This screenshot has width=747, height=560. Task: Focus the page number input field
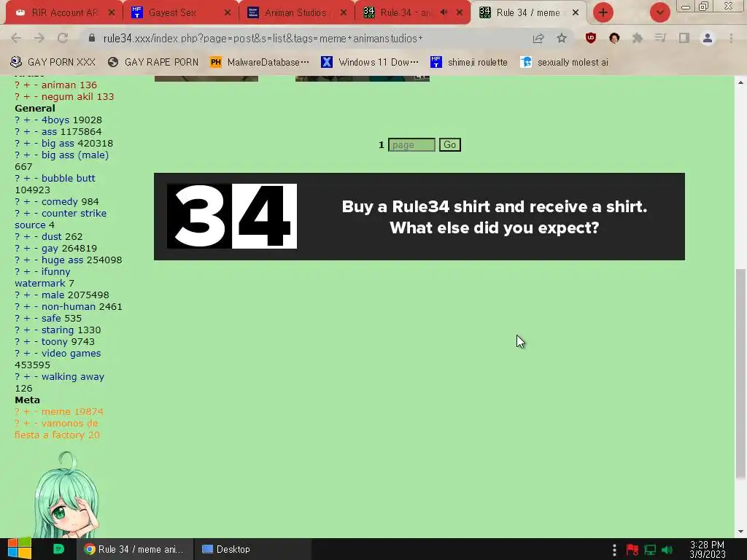[x=411, y=145]
